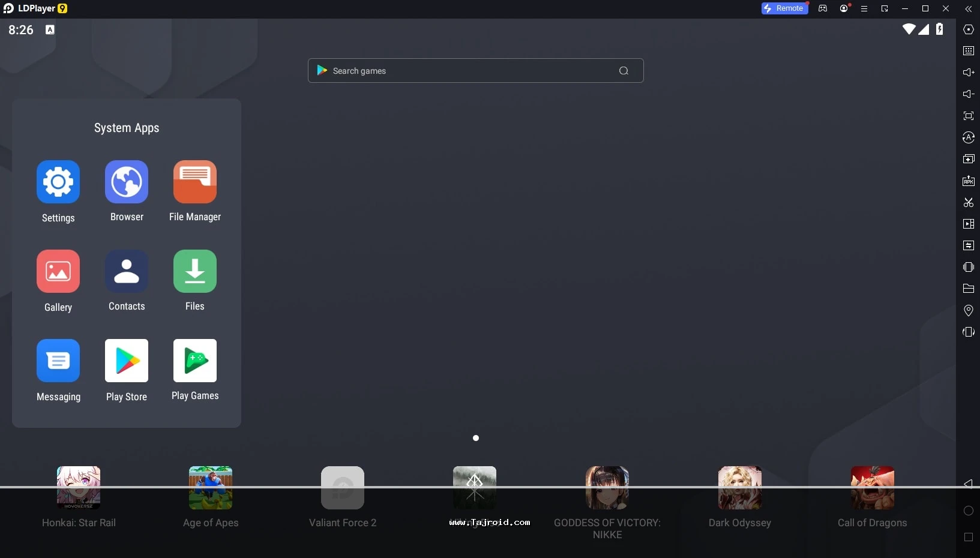Open the virtual GPS location tool
Viewport: 980px width, 558px height.
(x=968, y=310)
